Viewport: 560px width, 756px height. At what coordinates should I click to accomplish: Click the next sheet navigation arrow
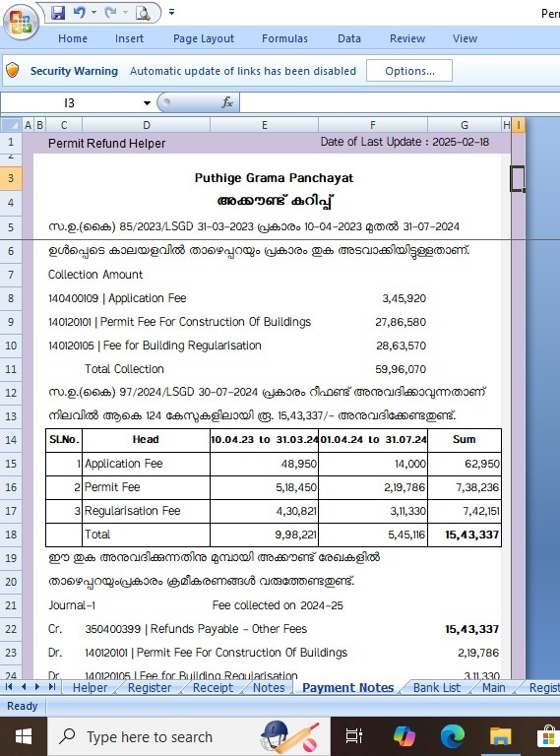pyautogui.click(x=37, y=686)
